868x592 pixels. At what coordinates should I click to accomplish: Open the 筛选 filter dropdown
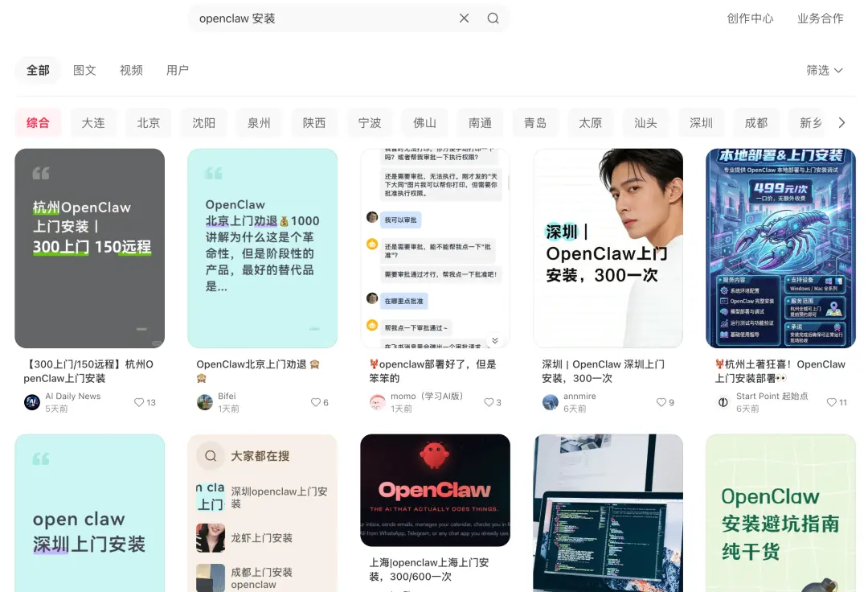[825, 71]
